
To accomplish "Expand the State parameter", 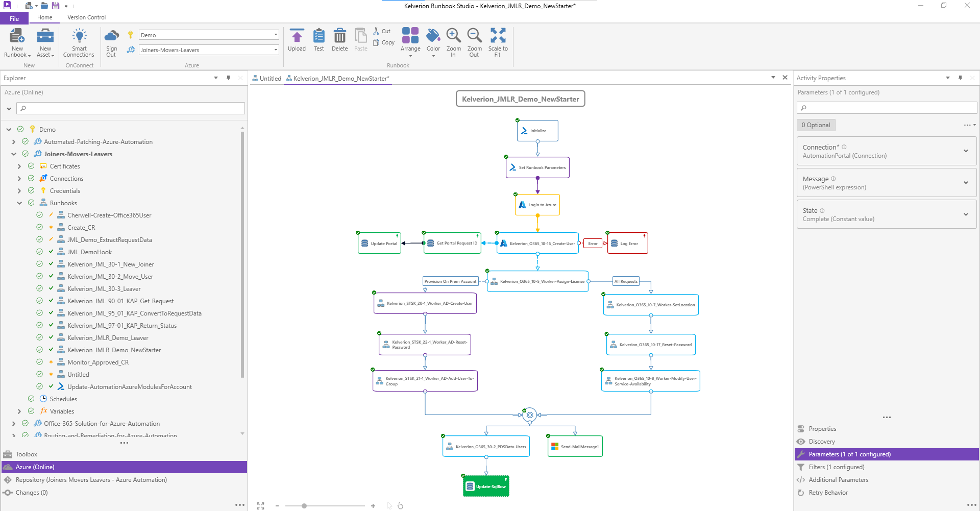I will coord(966,214).
